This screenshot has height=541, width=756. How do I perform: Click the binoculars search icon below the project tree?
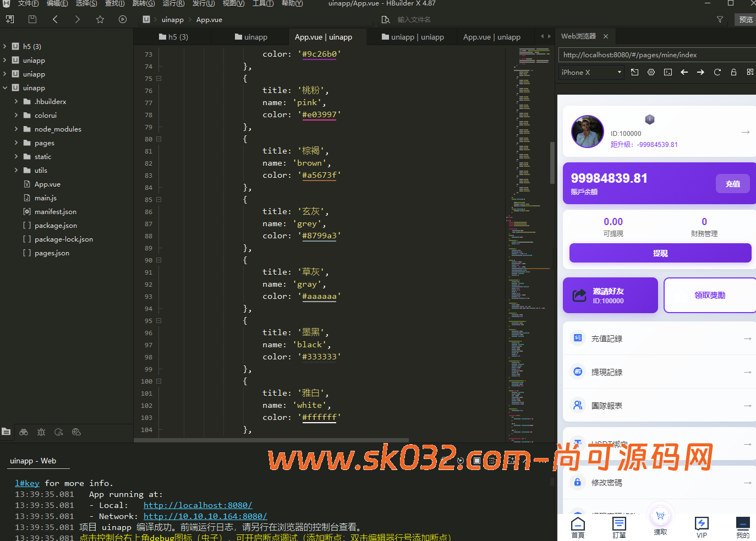pyautogui.click(x=24, y=432)
